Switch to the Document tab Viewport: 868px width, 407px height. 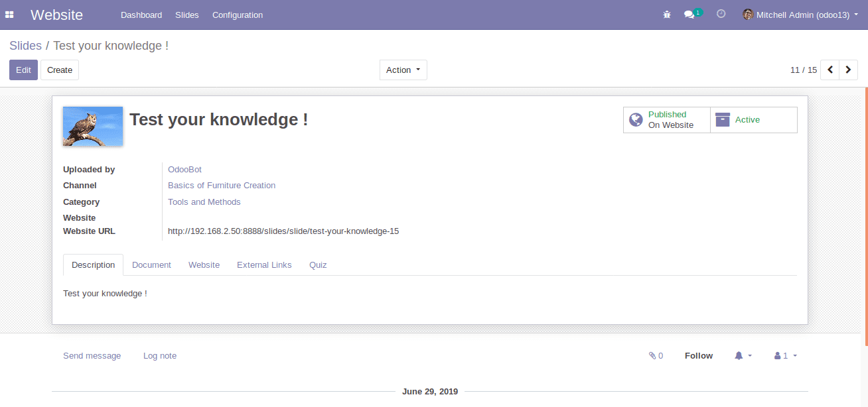pyautogui.click(x=151, y=264)
